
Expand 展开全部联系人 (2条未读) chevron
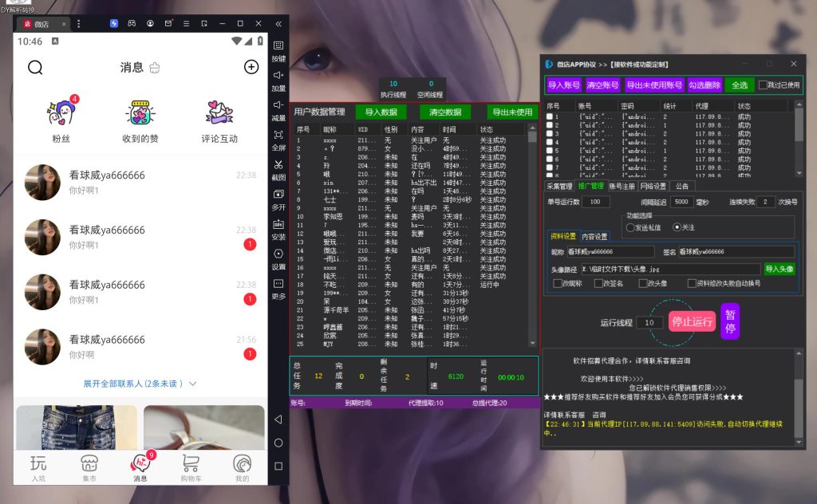click(x=193, y=384)
